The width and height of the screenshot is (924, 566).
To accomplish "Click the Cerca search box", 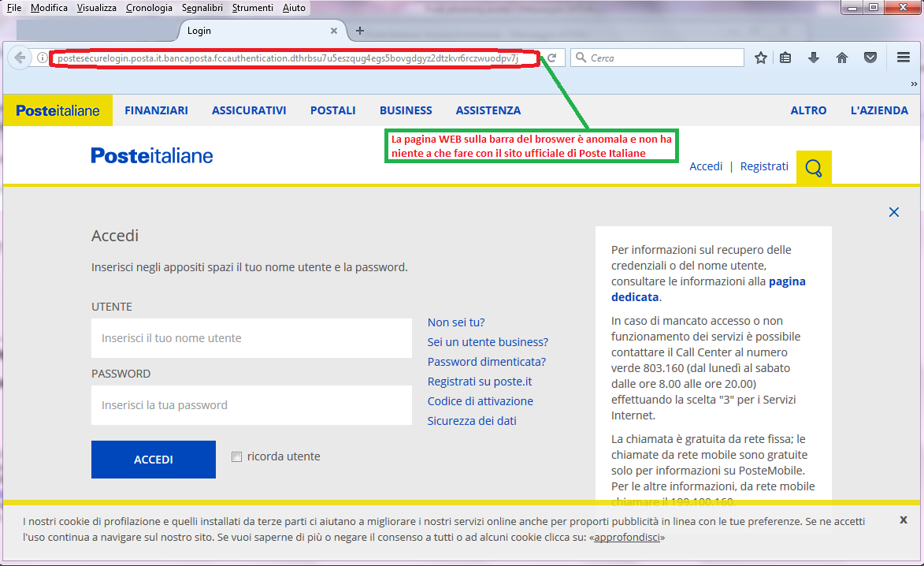I will point(658,58).
